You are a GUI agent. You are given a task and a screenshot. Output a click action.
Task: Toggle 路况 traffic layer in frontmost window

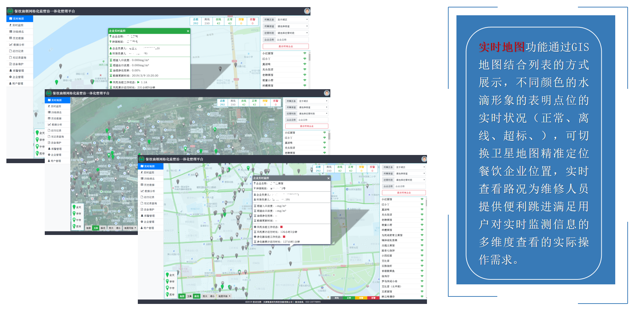tap(197, 296)
